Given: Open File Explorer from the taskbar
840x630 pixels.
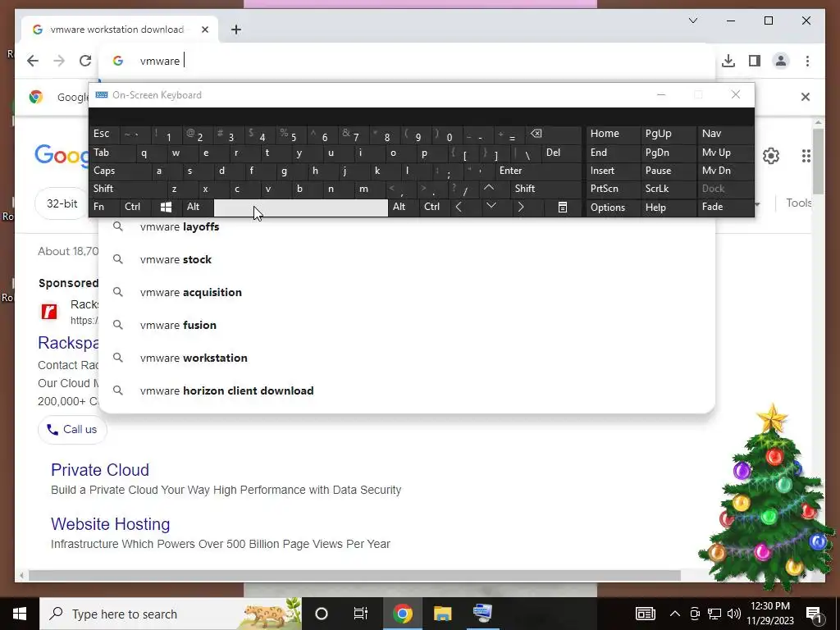Looking at the screenshot, I should 442,614.
